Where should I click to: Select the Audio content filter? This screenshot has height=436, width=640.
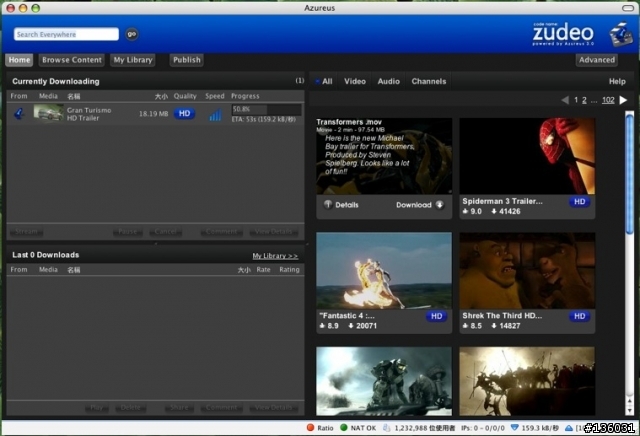click(x=389, y=81)
